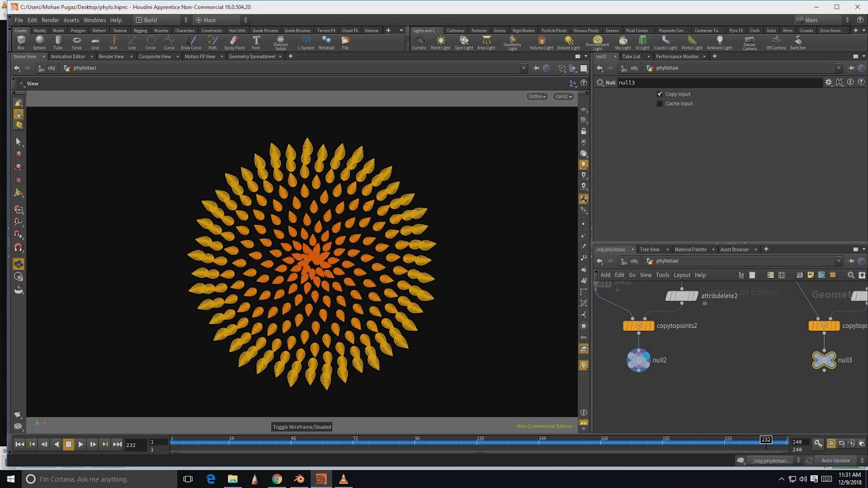
Task: Click the current frame number field
Action: 134,445
